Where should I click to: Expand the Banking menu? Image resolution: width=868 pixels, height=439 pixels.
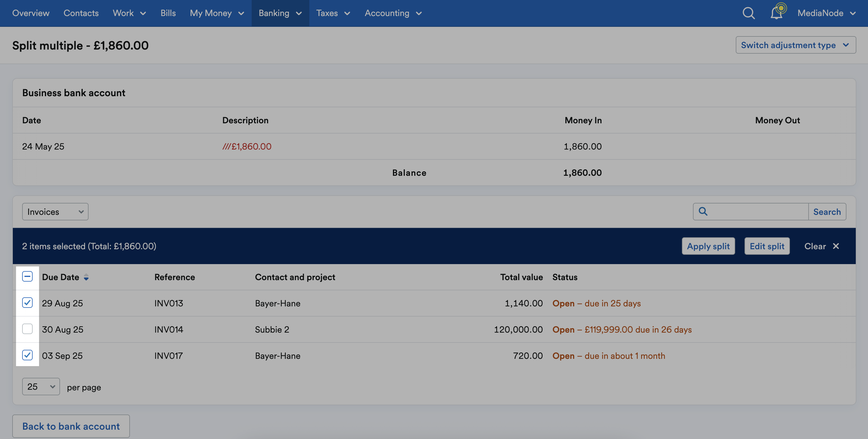(280, 13)
